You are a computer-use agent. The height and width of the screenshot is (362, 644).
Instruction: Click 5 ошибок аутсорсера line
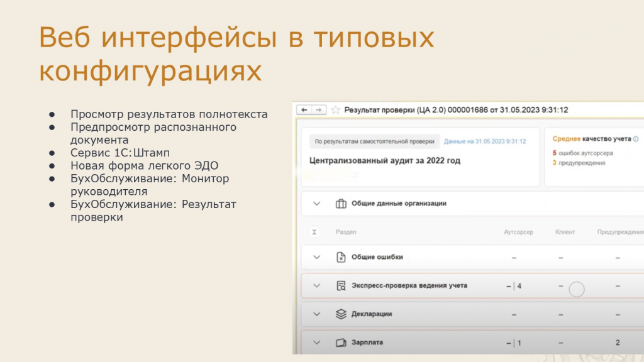(x=583, y=153)
